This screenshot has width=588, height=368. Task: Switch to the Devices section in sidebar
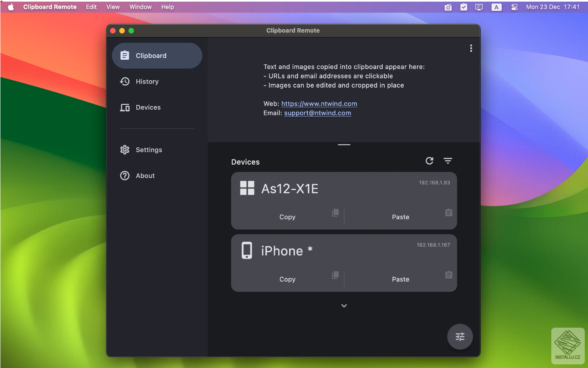157,107
